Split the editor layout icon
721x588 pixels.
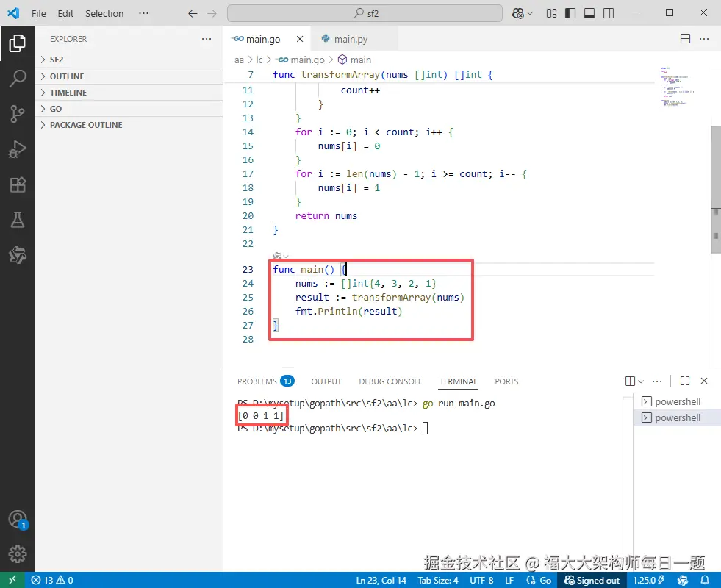tap(685, 39)
